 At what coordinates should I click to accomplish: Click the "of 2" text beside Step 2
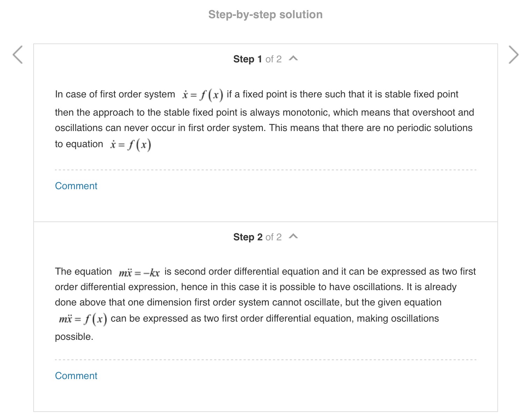coord(273,237)
